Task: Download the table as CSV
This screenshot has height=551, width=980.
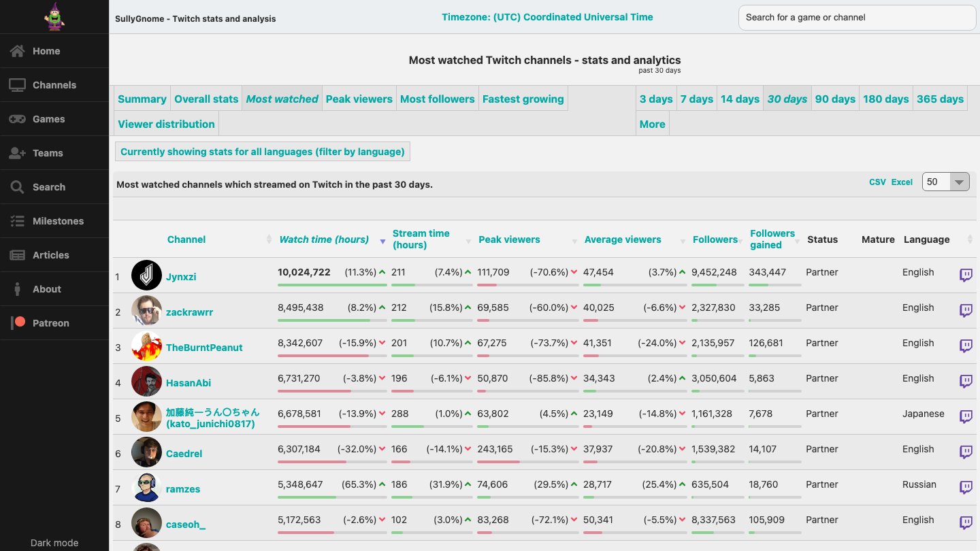Action: (x=878, y=182)
